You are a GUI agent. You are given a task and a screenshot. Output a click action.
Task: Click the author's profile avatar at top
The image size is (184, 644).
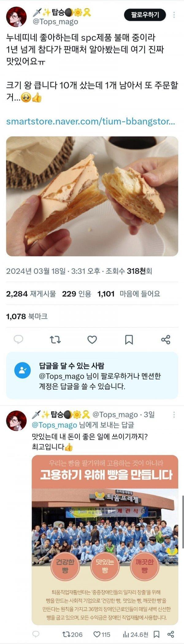16,17
